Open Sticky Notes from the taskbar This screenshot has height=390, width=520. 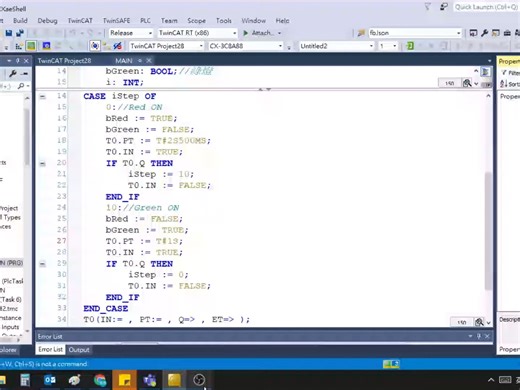pos(125,380)
